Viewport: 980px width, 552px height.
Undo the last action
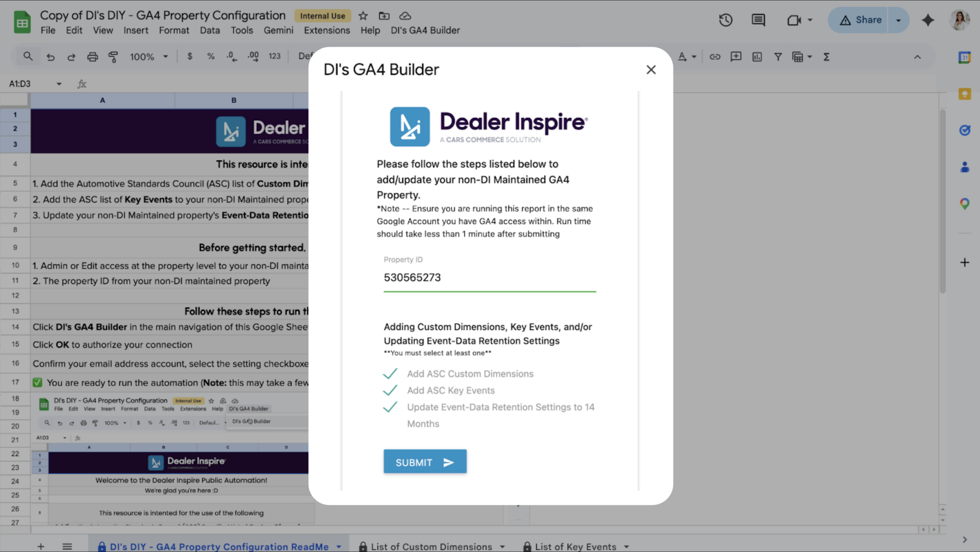click(51, 57)
